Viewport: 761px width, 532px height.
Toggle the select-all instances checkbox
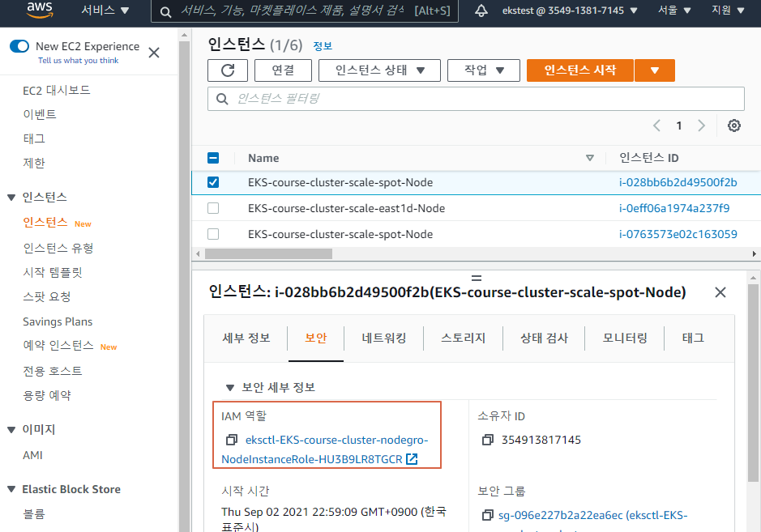point(213,158)
